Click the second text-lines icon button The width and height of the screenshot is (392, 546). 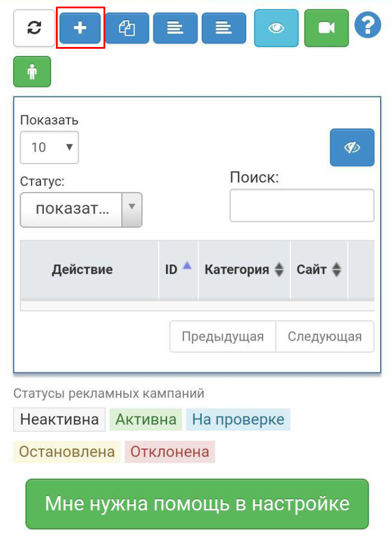[224, 28]
